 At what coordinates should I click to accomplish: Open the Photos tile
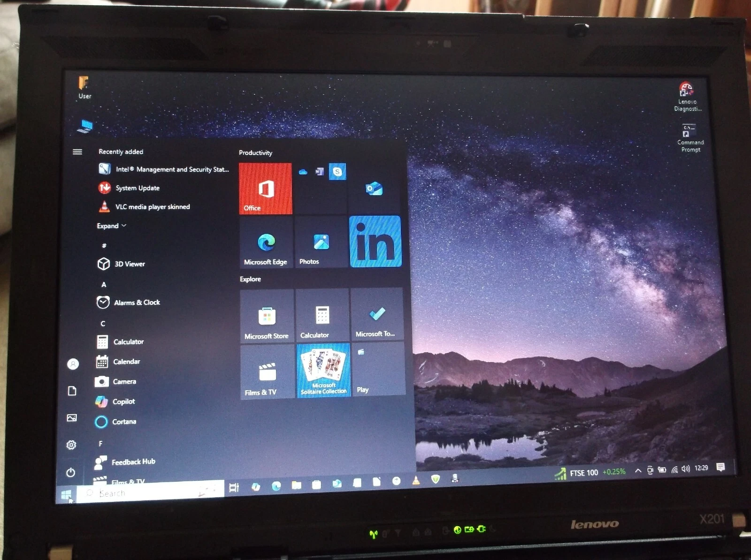[x=321, y=242]
